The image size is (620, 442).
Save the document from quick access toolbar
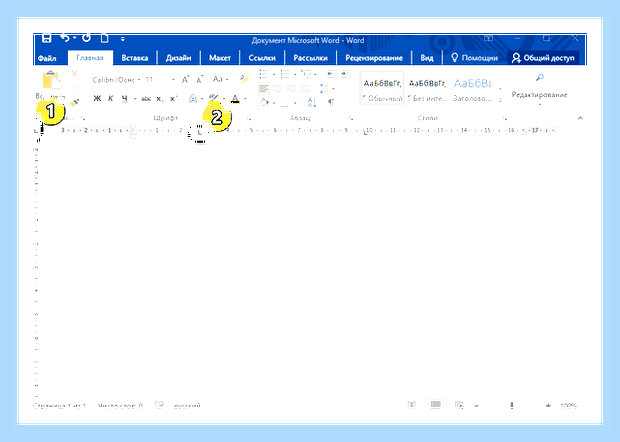(47, 38)
